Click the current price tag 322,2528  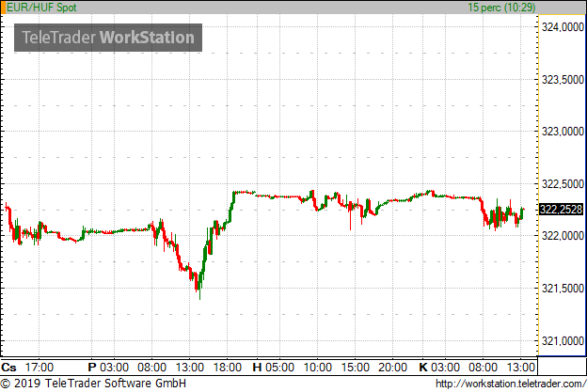[x=561, y=209]
